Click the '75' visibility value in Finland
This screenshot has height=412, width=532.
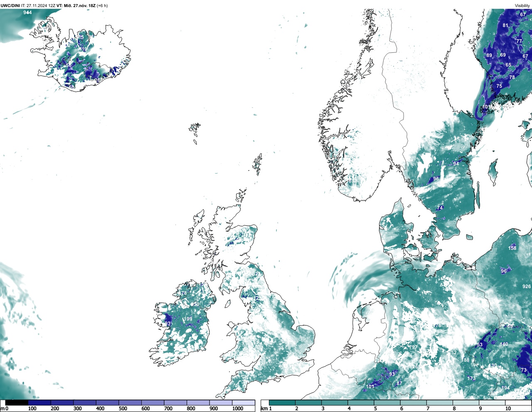pos(499,86)
